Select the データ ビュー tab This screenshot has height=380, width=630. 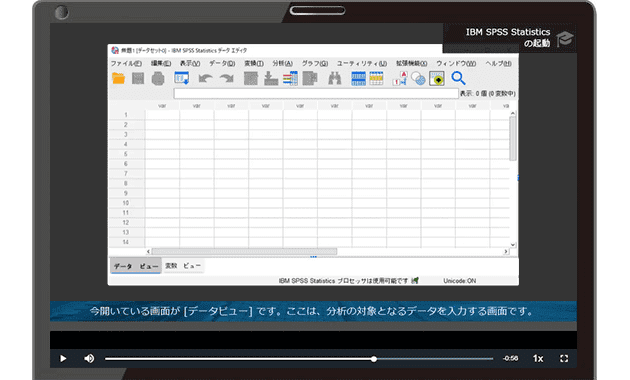coord(136,266)
